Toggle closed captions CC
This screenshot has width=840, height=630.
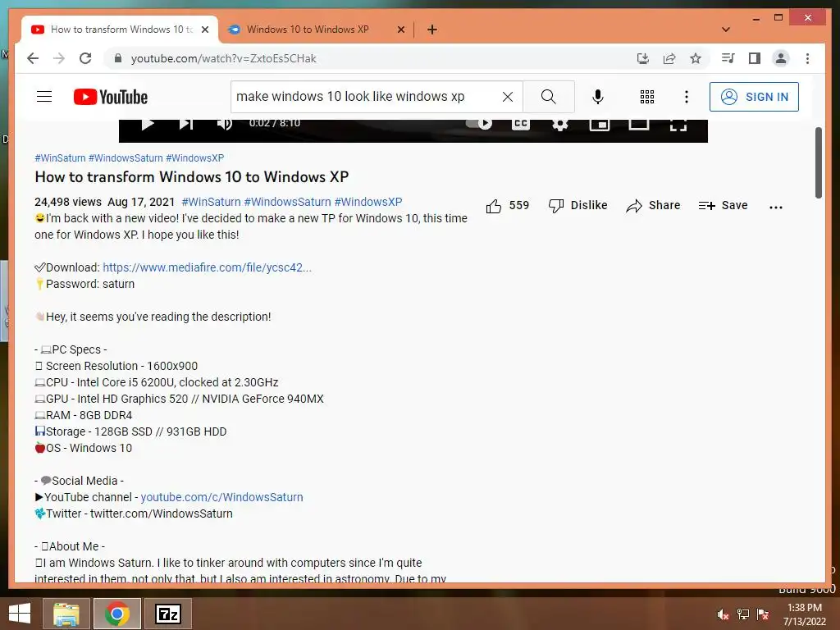(520, 125)
